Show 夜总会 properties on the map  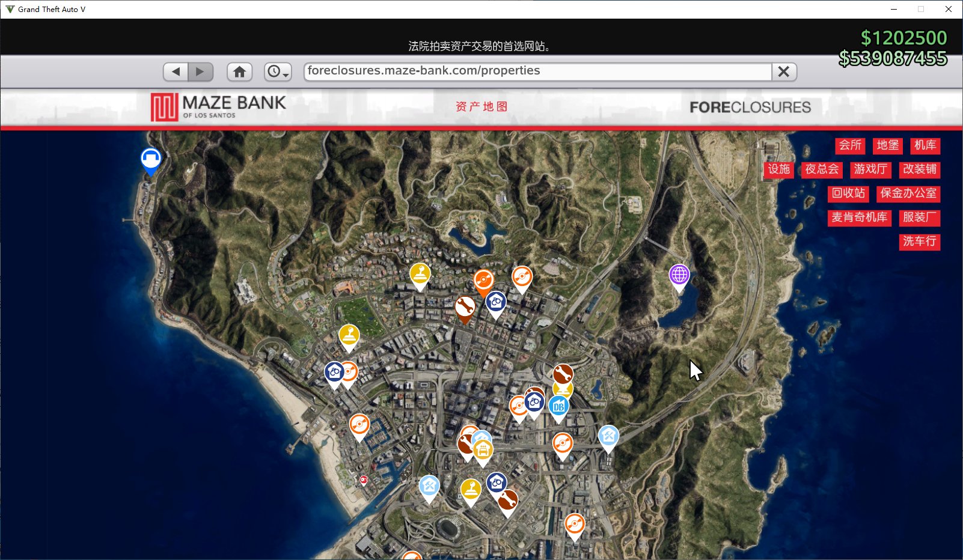tap(822, 169)
